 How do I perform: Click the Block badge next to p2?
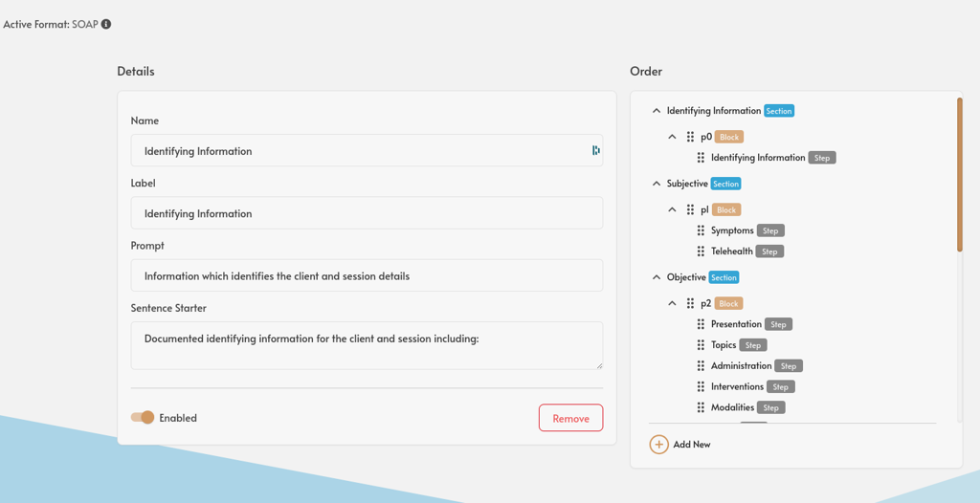728,304
